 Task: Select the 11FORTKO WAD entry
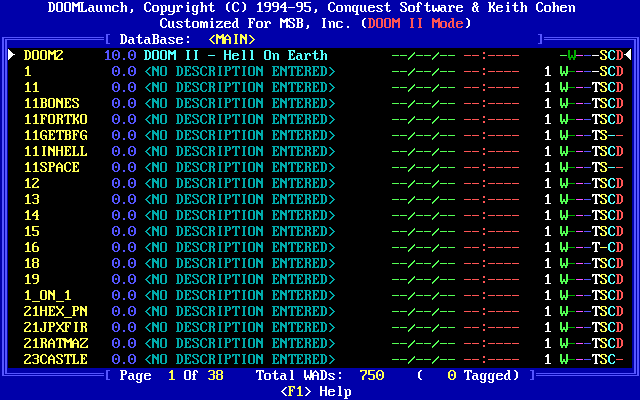320,119
